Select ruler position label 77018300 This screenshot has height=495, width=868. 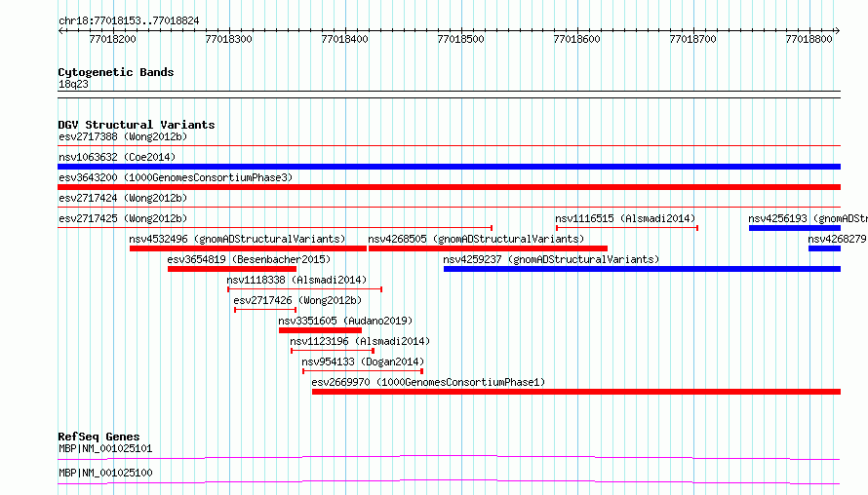[228, 39]
